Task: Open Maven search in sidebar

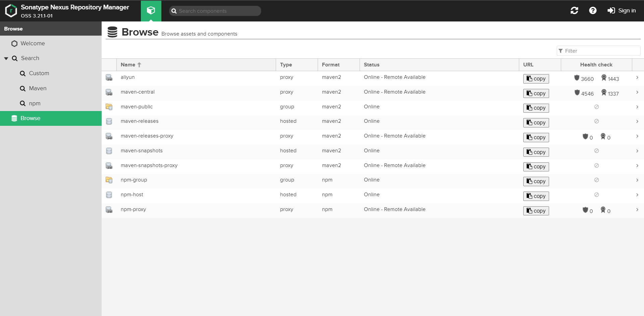Action: (x=51, y=89)
